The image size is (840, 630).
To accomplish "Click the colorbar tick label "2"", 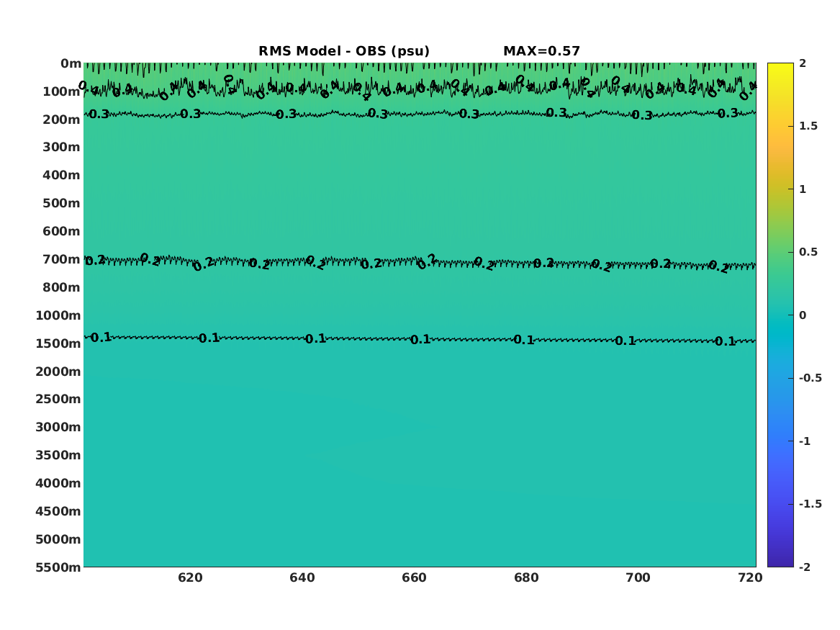I will [x=803, y=63].
